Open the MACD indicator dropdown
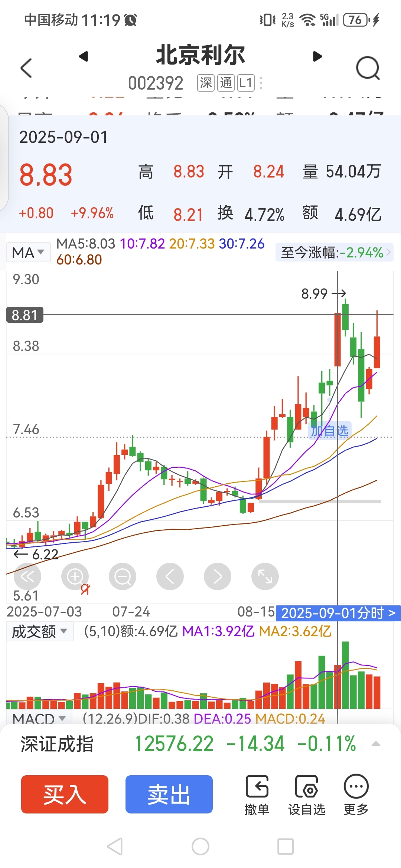 [x=39, y=719]
